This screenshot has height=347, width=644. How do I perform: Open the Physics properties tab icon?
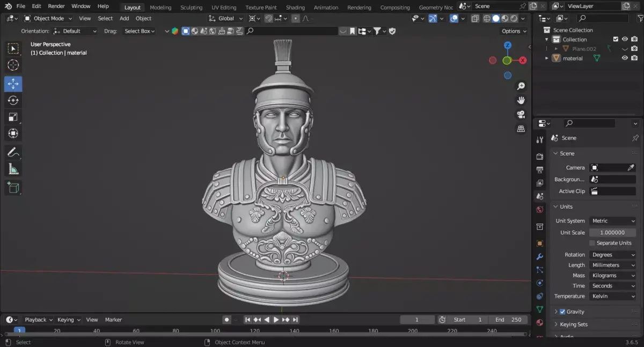[x=540, y=283]
